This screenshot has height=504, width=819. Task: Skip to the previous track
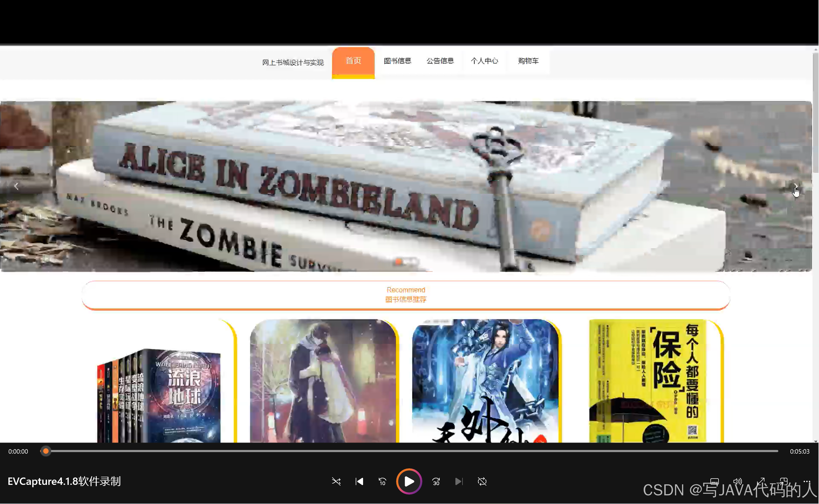click(359, 481)
